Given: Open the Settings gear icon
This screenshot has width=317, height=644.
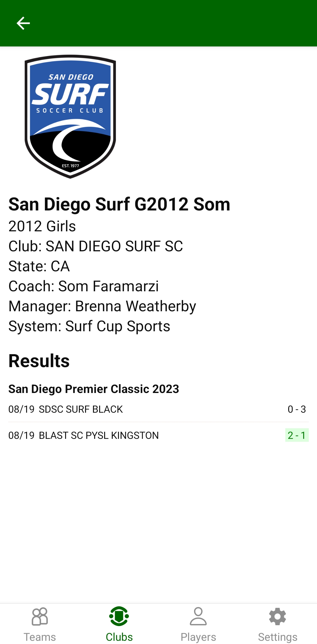Looking at the screenshot, I should pos(277,616).
